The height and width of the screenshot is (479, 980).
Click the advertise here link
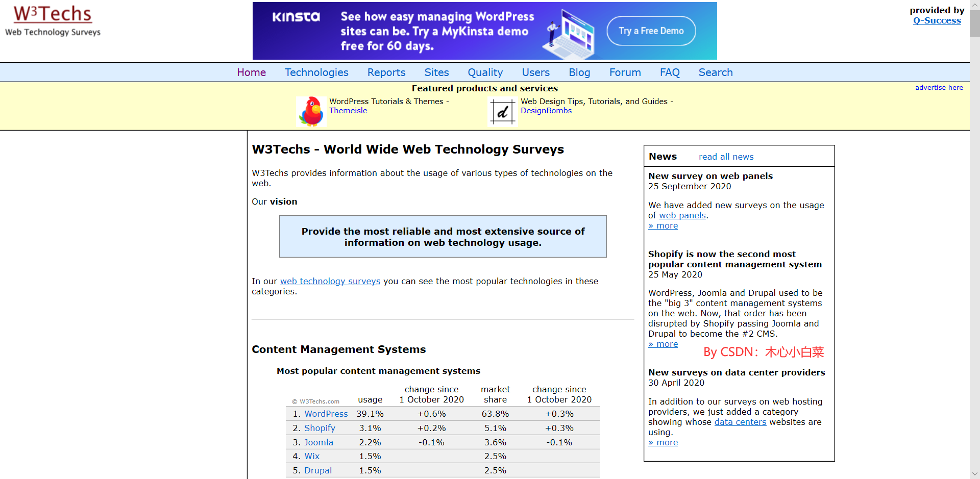tap(939, 87)
